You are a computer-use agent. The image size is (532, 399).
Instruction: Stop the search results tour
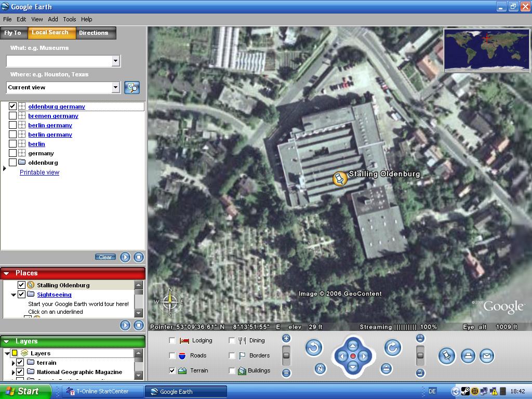click(138, 257)
